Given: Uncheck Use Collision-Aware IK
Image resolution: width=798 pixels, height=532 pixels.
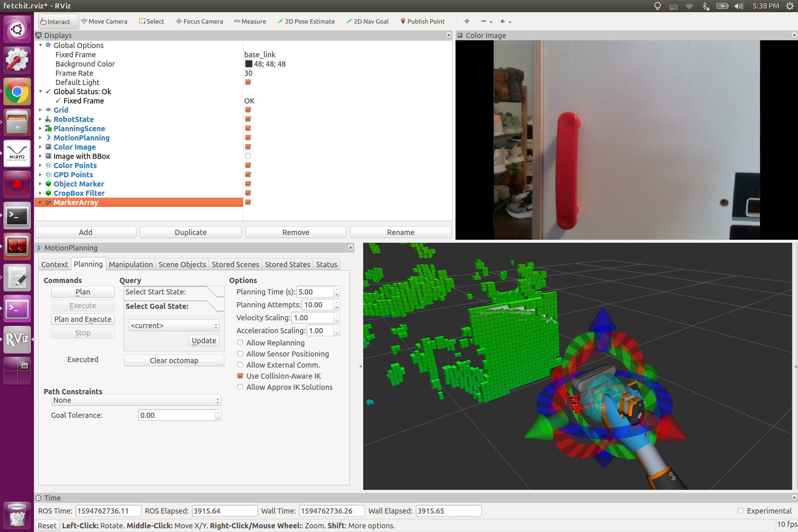Looking at the screenshot, I should pyautogui.click(x=241, y=376).
